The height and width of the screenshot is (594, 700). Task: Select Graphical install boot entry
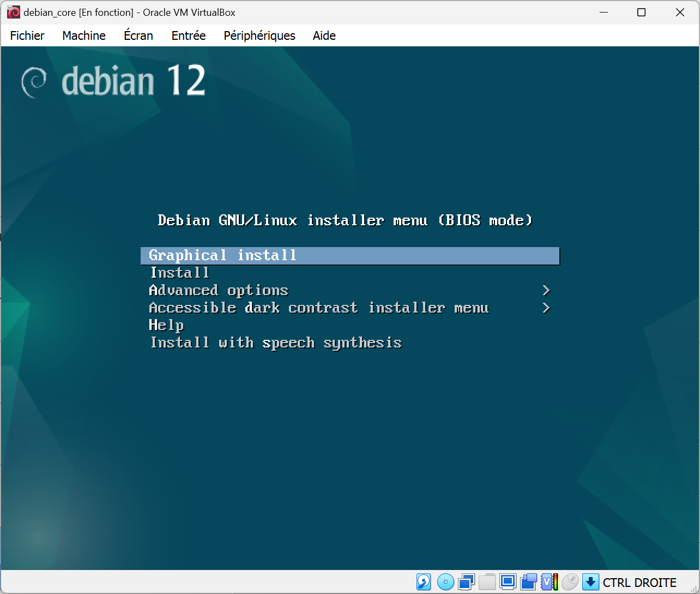click(350, 256)
